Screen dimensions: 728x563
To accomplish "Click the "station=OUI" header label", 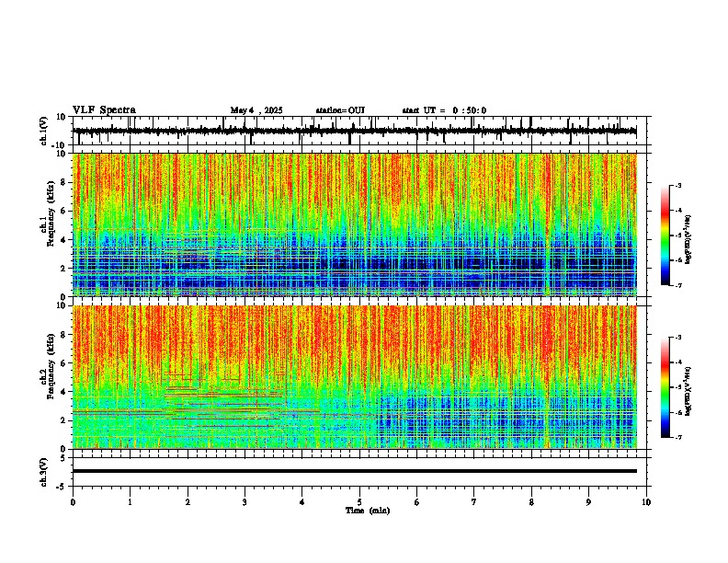I will point(340,110).
